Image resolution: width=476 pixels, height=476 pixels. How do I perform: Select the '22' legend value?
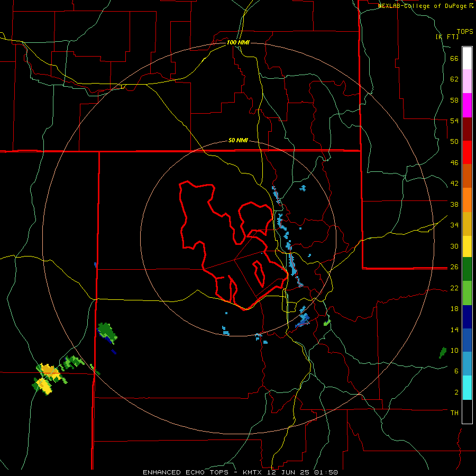454,288
